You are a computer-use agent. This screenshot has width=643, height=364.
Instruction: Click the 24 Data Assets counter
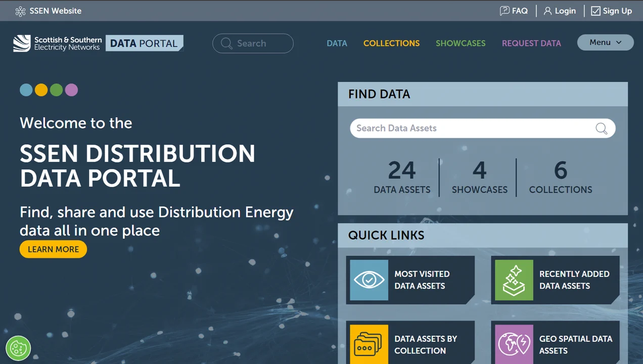(402, 177)
